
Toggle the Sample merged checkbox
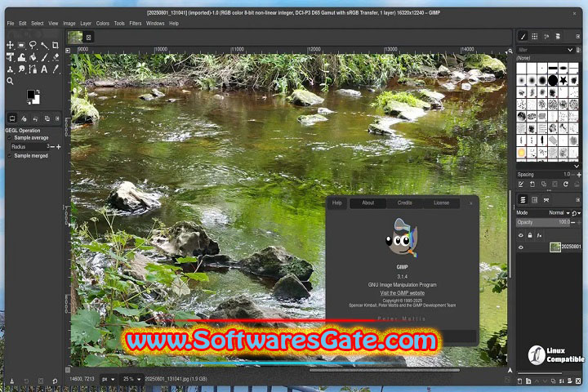point(10,156)
